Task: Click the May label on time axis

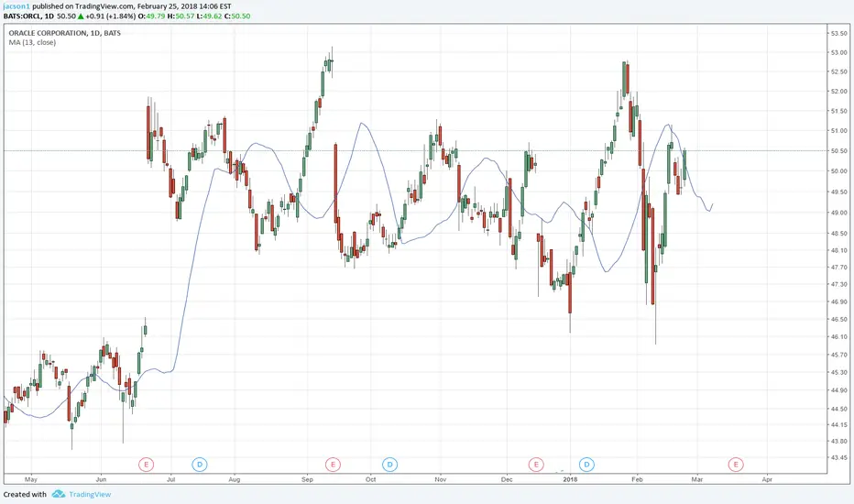Action: pyautogui.click(x=31, y=479)
